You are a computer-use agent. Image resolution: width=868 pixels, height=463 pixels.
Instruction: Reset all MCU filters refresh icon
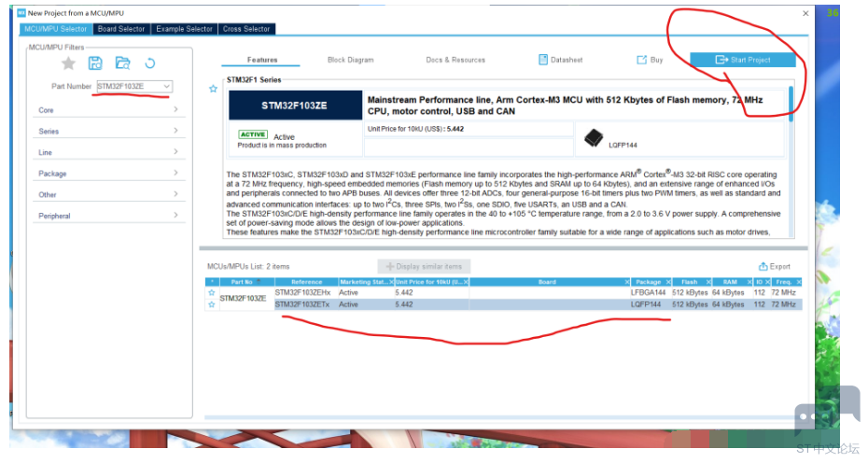click(149, 63)
